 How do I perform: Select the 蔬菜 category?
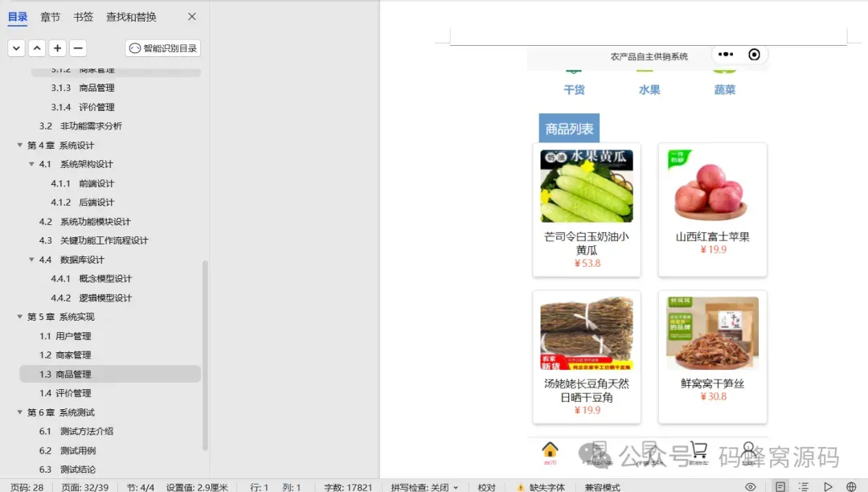(725, 90)
